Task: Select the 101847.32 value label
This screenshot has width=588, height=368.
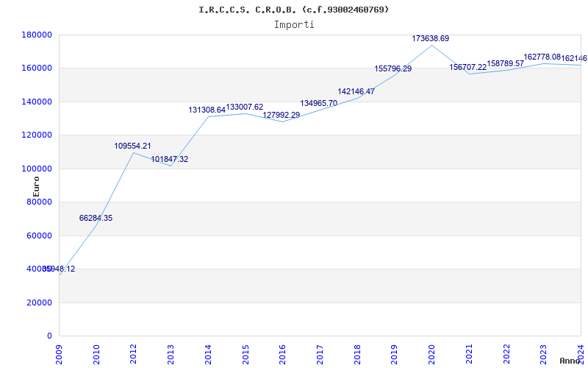Action: pyautogui.click(x=170, y=160)
